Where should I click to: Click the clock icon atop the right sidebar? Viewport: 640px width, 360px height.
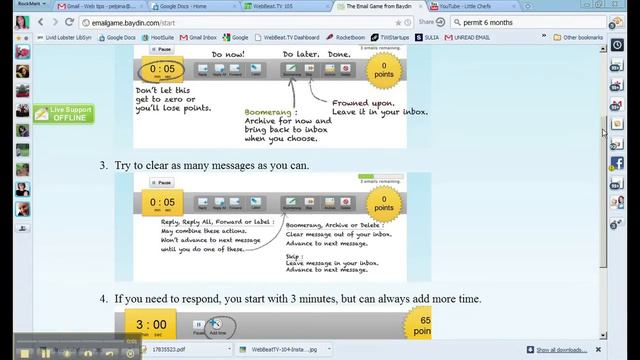[617, 45]
